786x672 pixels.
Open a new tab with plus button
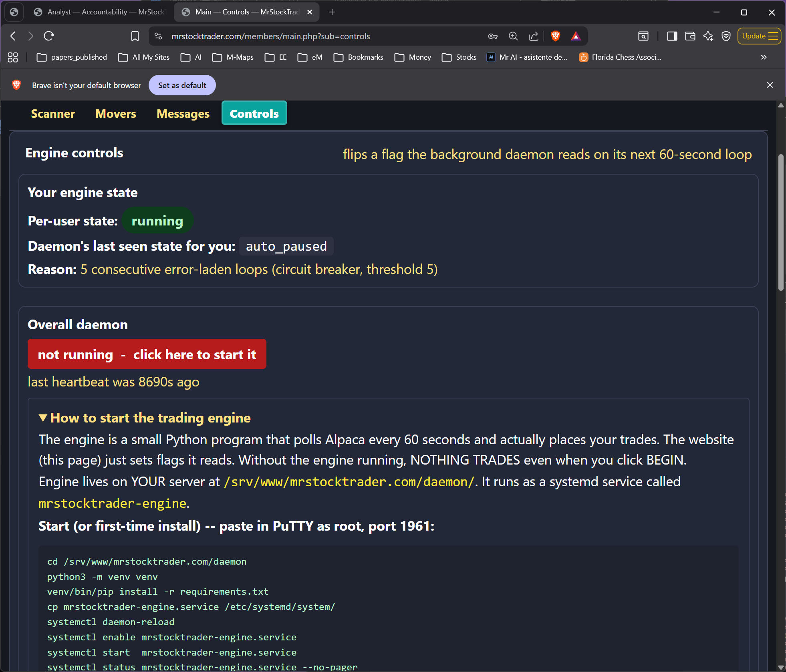332,12
